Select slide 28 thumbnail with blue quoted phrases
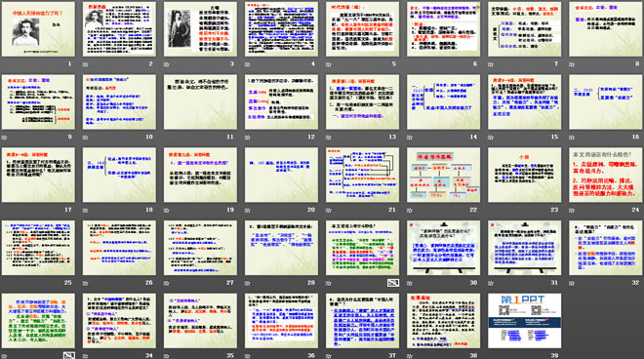644x359 pixels. click(x=281, y=248)
